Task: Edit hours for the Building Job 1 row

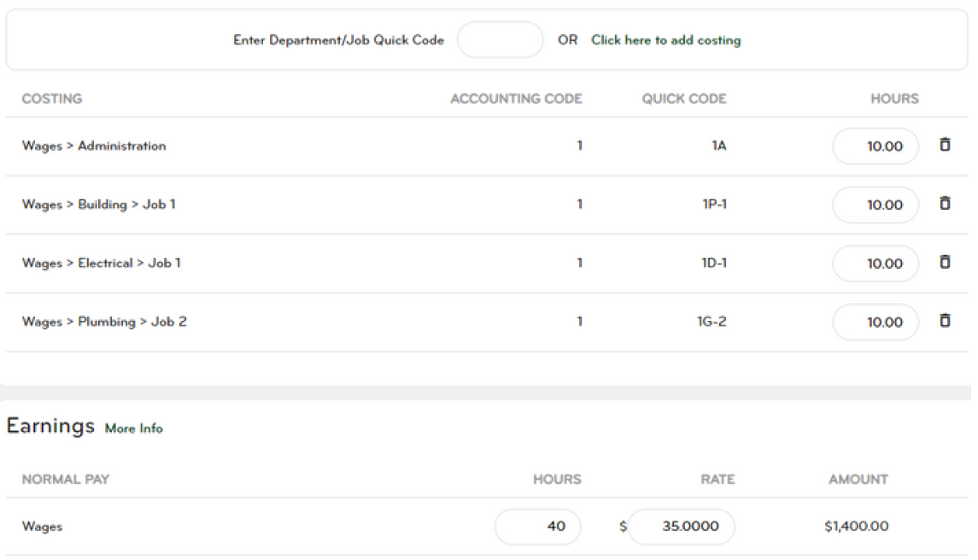Action: [875, 205]
